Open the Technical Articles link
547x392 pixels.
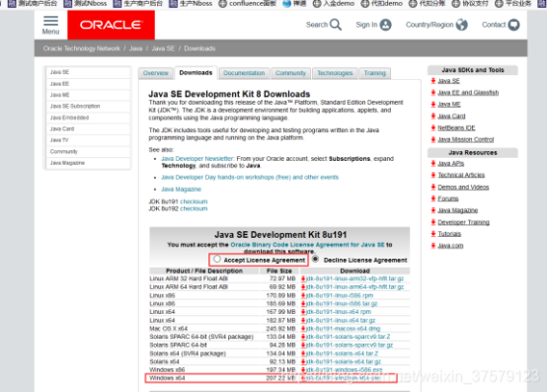[x=461, y=175]
